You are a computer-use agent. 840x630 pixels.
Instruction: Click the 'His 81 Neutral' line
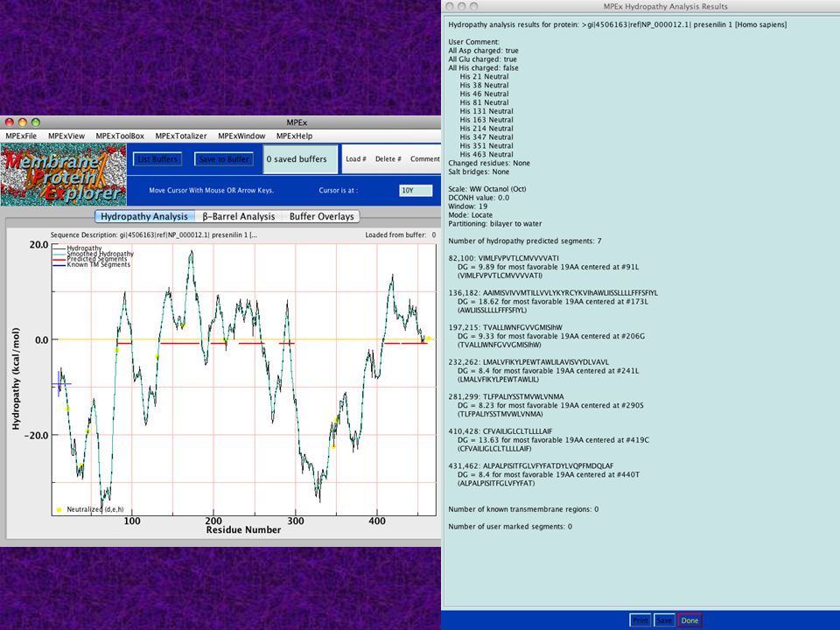484,102
